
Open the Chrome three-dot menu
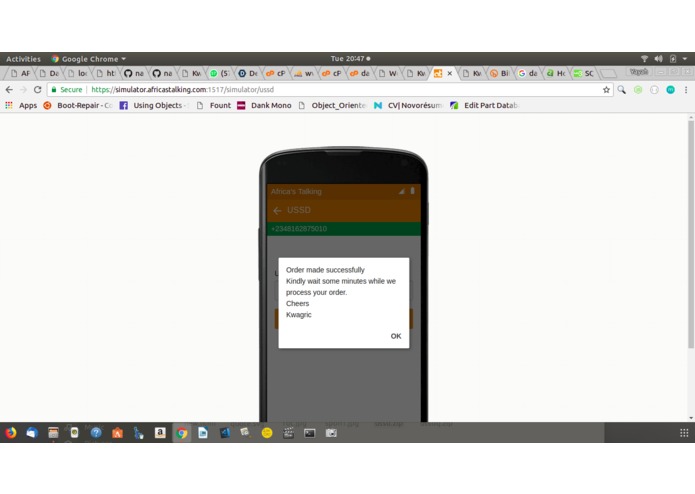click(686, 90)
